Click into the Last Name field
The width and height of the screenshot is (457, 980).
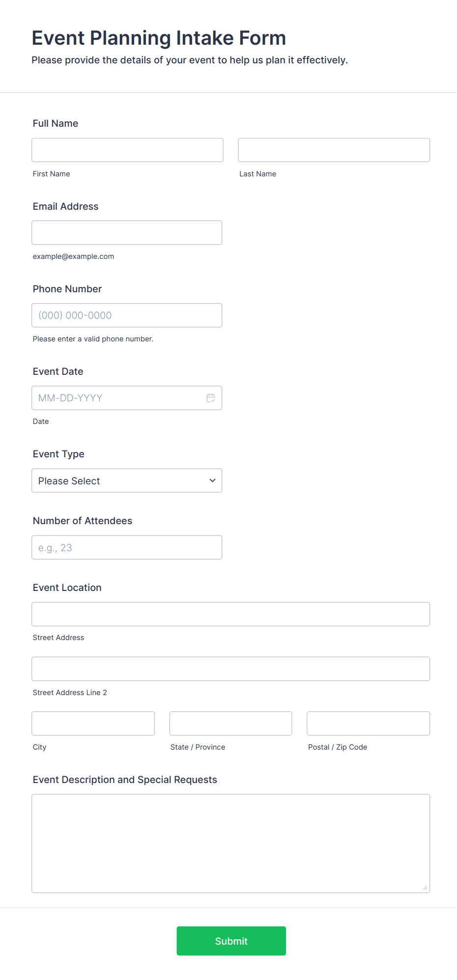click(x=334, y=150)
